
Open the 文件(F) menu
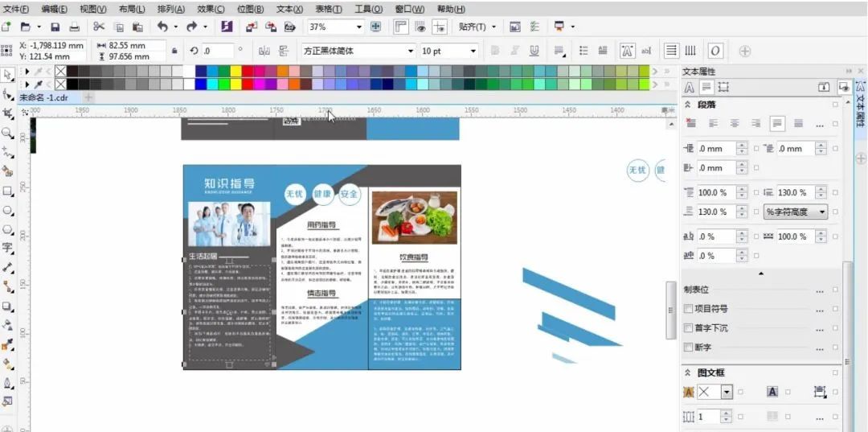pyautogui.click(x=15, y=10)
